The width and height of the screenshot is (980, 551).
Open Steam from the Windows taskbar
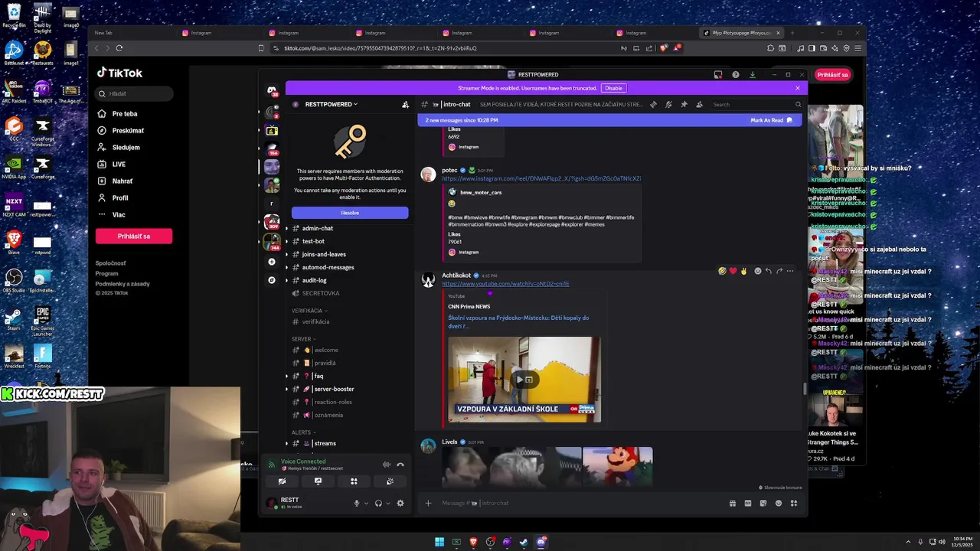tap(524, 542)
